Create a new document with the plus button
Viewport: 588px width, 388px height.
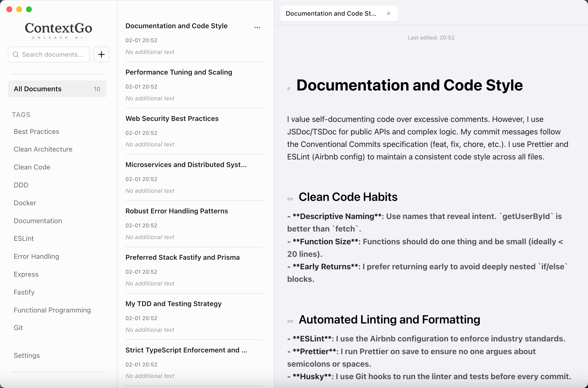101,54
